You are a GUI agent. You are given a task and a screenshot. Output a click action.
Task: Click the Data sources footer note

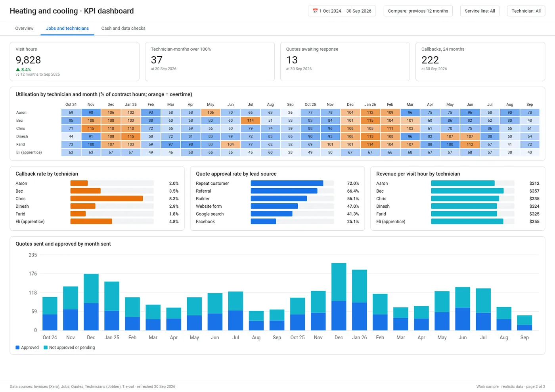[92, 386]
